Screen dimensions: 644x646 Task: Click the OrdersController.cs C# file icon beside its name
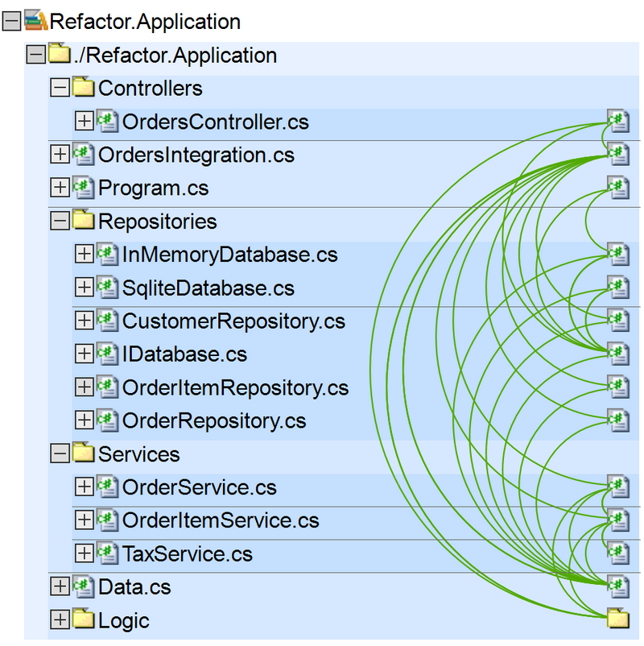[x=108, y=121]
